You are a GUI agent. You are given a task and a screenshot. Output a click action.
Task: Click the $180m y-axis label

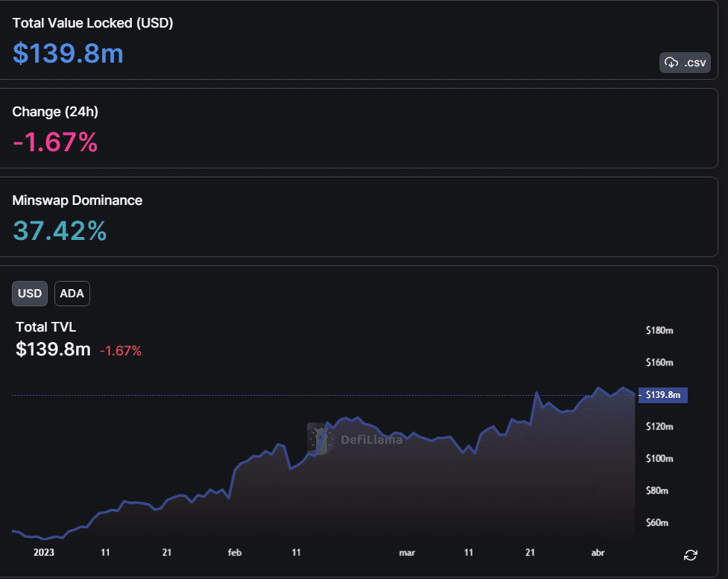pos(659,330)
